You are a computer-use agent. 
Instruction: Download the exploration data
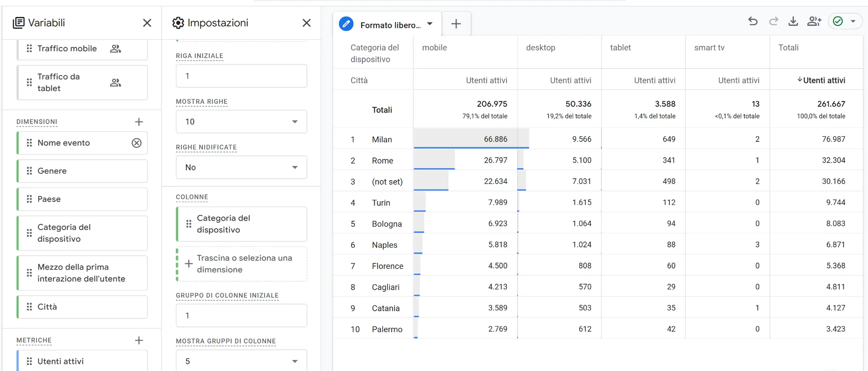tap(793, 21)
